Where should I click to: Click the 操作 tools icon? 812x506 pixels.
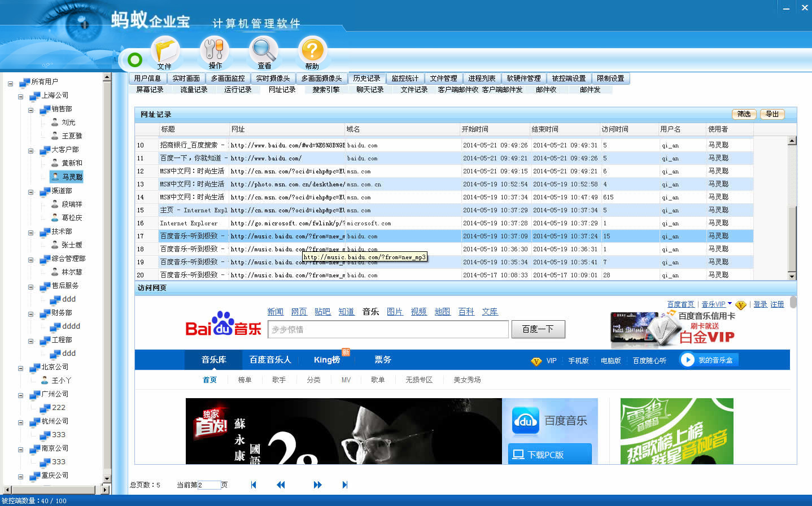(215, 51)
